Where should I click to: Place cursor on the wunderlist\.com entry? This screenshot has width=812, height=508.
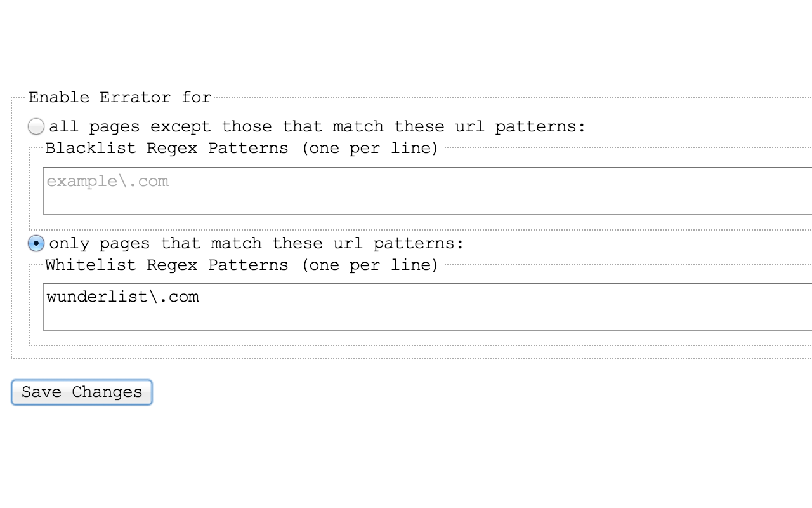[x=122, y=297]
